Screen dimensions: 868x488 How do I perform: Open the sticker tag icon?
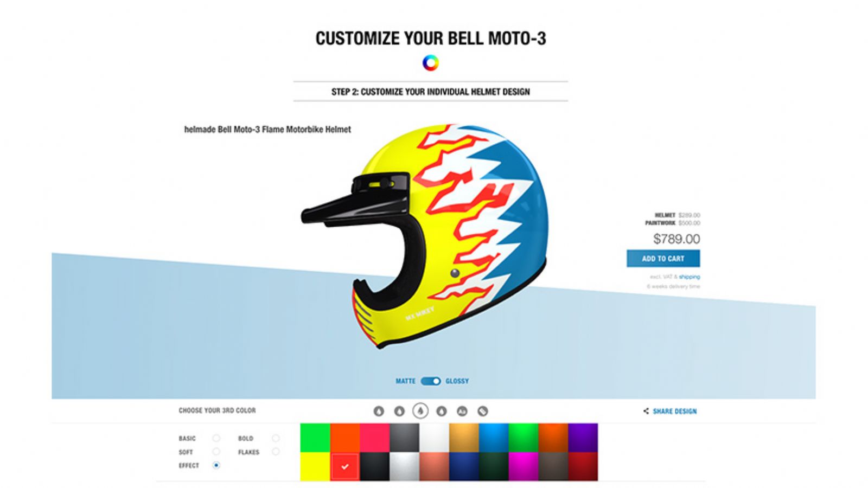click(483, 412)
